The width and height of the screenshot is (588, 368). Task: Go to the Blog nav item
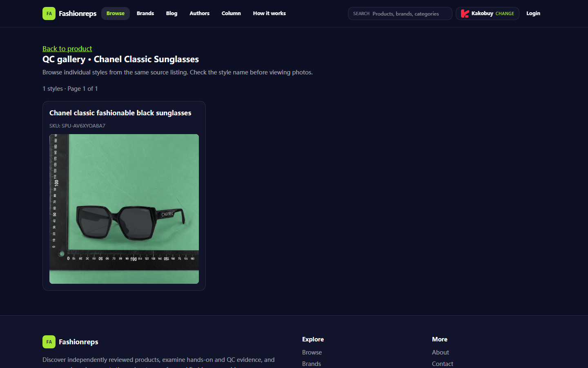(171, 13)
